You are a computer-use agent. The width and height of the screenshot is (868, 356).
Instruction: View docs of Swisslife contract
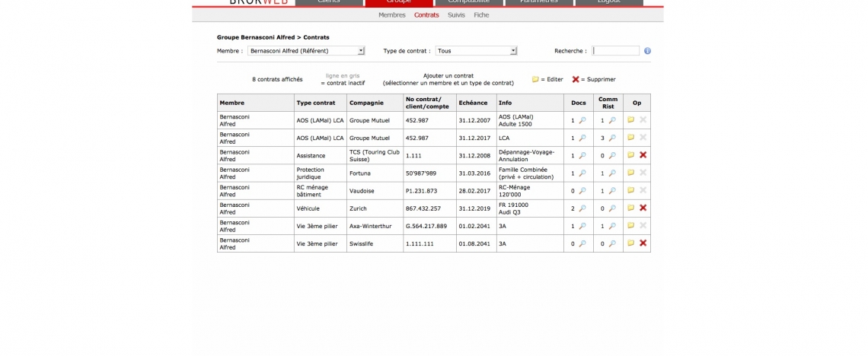pyautogui.click(x=582, y=243)
